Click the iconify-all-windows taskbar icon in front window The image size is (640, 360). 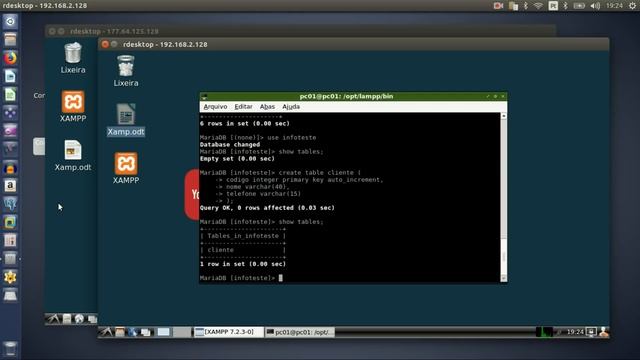[146, 332]
